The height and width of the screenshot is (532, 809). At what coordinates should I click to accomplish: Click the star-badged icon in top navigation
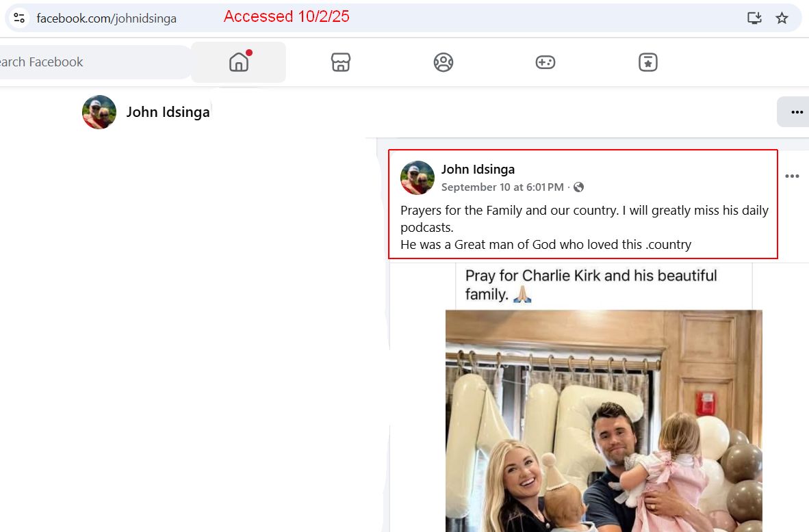(647, 62)
